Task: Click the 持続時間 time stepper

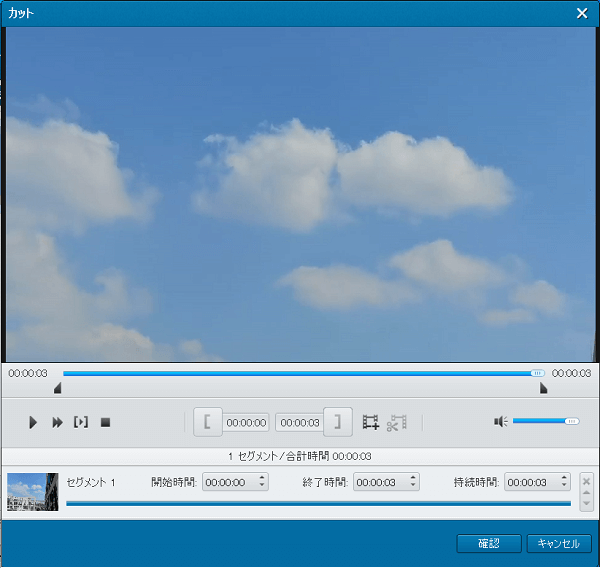Action: click(x=565, y=482)
